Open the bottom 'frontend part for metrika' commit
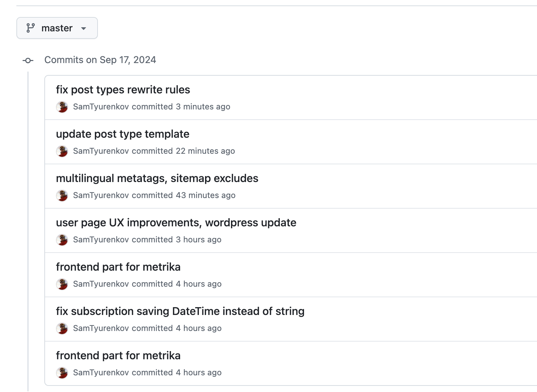 118,356
